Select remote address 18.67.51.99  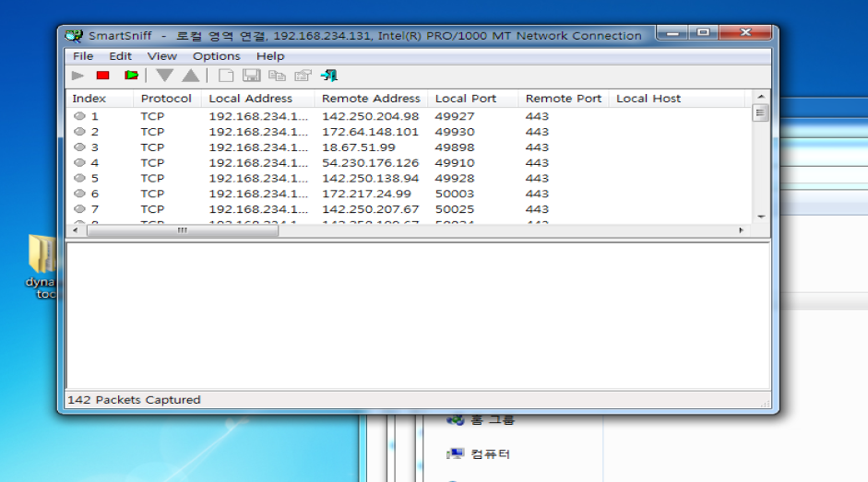pyautogui.click(x=359, y=147)
